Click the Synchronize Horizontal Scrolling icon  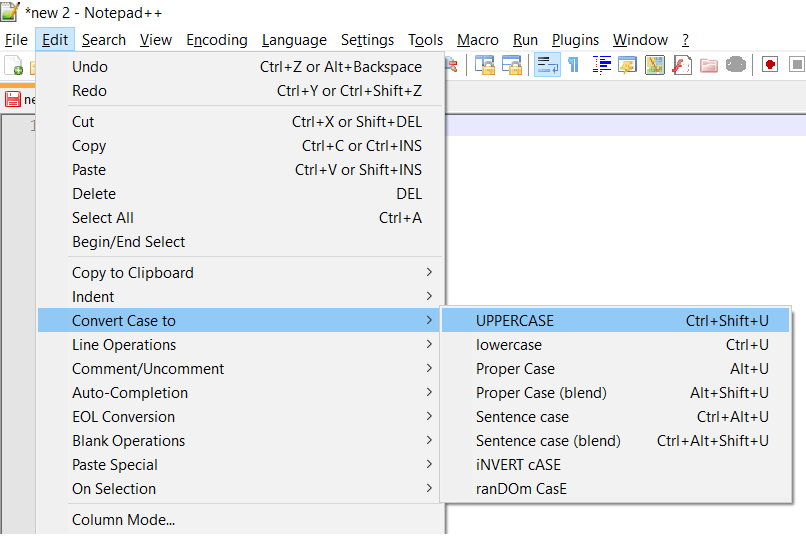[x=511, y=65]
